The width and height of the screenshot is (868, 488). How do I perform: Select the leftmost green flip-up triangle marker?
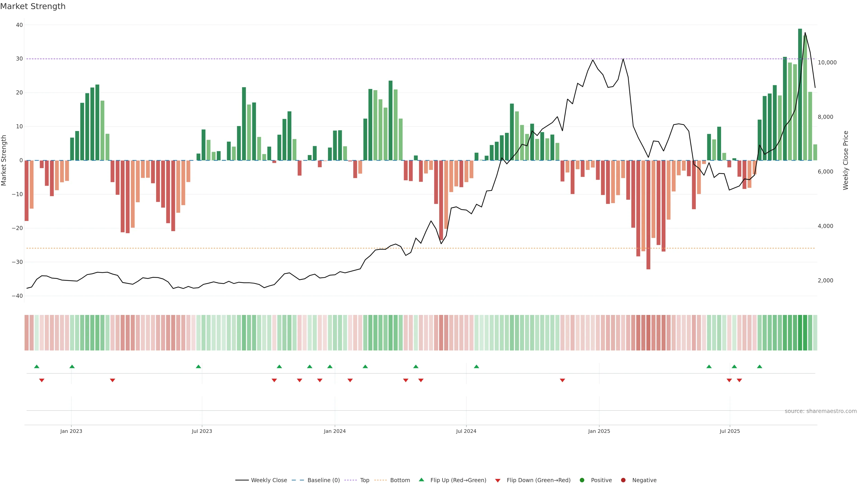[x=37, y=366]
